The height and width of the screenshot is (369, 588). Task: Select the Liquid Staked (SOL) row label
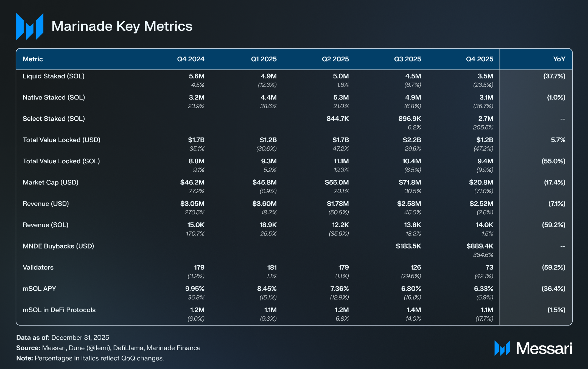click(54, 76)
